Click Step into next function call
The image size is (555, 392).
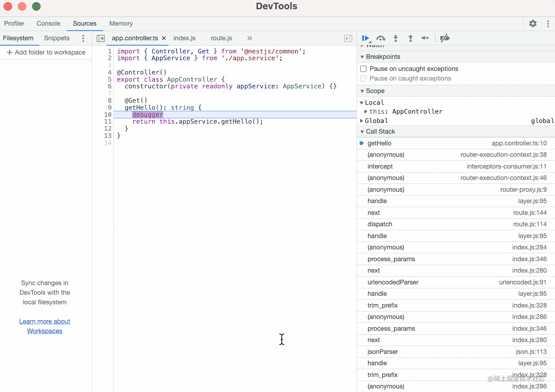(395, 38)
